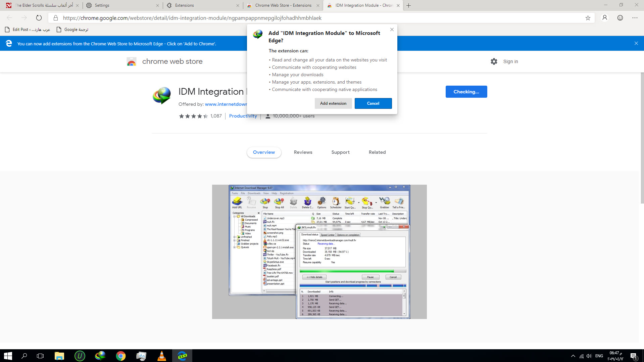Close the Add extension dialog with X
644x362 pixels.
tap(392, 30)
